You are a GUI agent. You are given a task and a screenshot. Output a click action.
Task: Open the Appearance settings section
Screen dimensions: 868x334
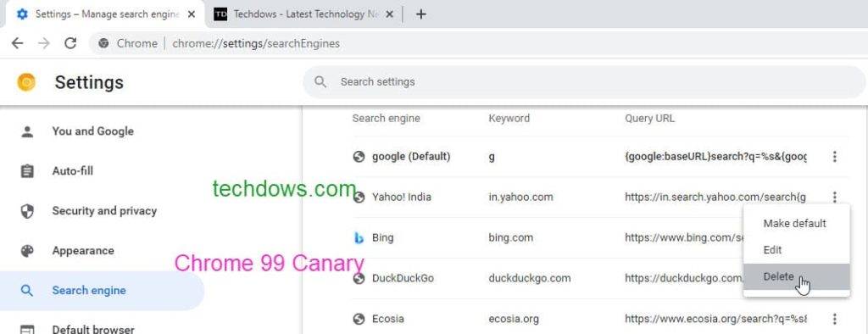tap(83, 251)
